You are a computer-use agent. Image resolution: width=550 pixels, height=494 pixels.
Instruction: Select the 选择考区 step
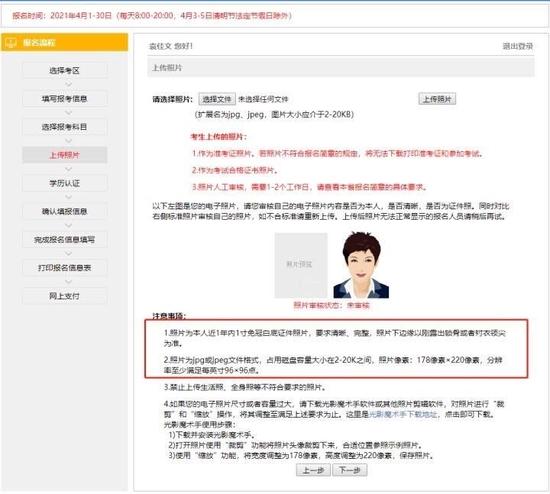pyautogui.click(x=65, y=71)
